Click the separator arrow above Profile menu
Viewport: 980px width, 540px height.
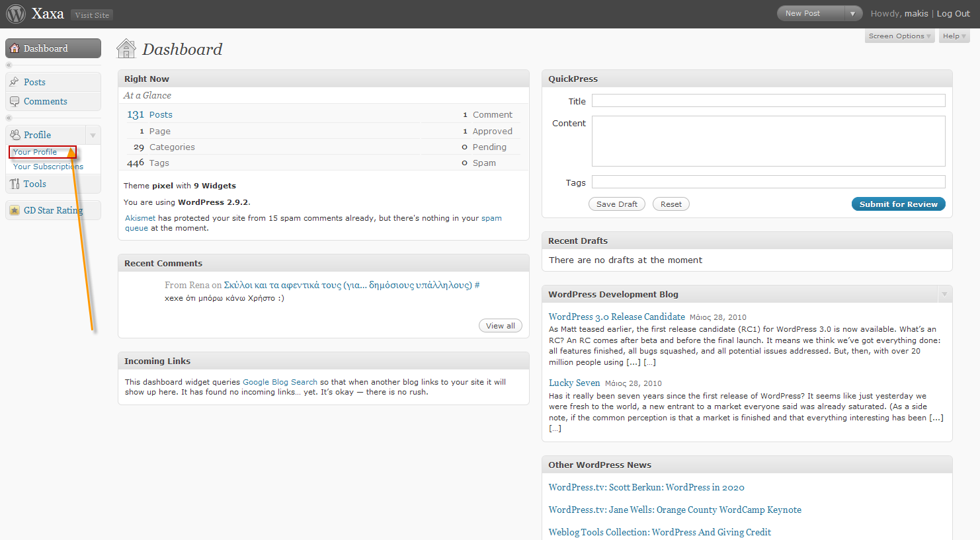point(9,118)
